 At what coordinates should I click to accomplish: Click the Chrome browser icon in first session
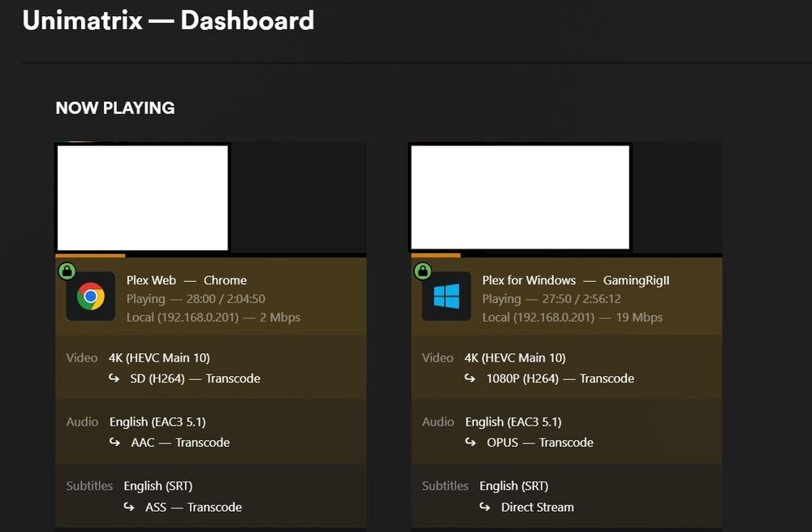pos(91,296)
